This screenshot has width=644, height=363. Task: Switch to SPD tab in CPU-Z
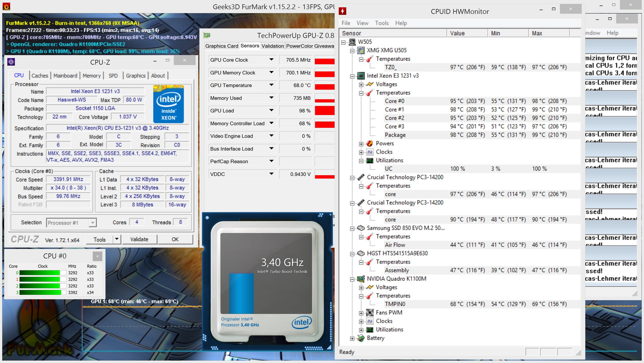[x=113, y=76]
